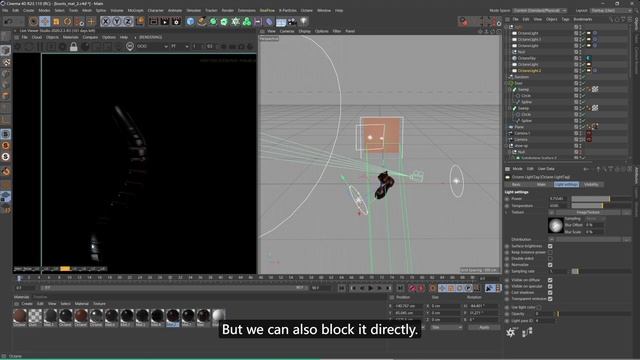Image resolution: width=640 pixels, height=360 pixels.
Task: Open the Character menu
Action: point(156,11)
